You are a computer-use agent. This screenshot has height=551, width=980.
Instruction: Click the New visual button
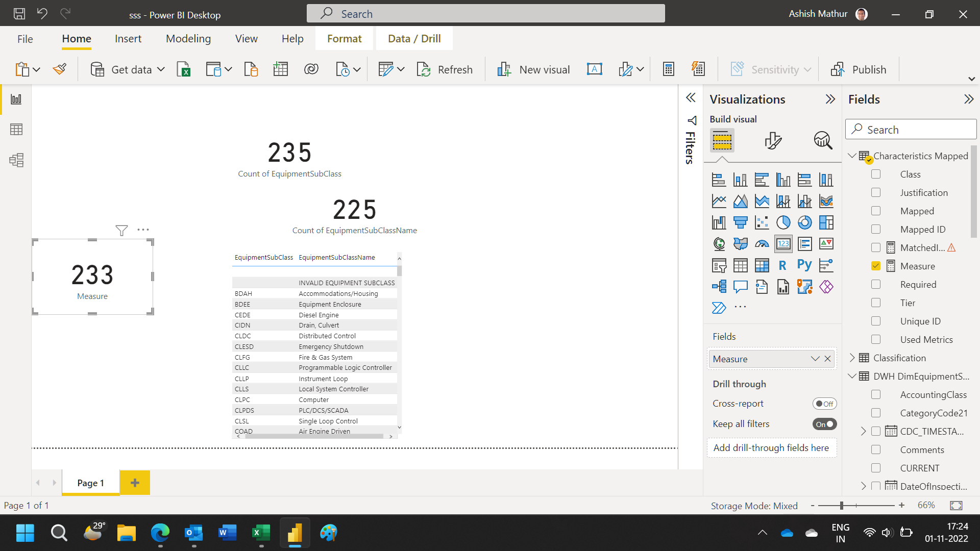(x=533, y=69)
